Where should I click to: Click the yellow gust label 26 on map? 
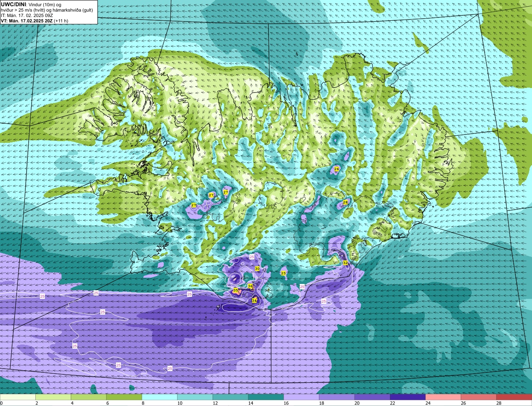pos(337,169)
